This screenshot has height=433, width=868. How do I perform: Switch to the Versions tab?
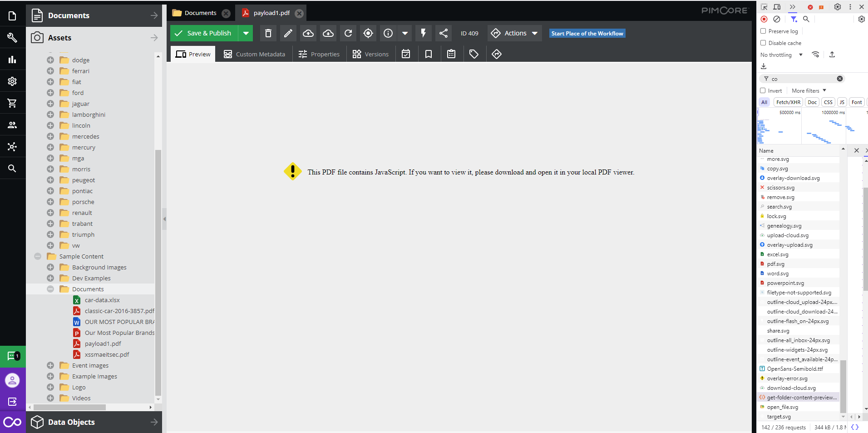[x=371, y=54]
